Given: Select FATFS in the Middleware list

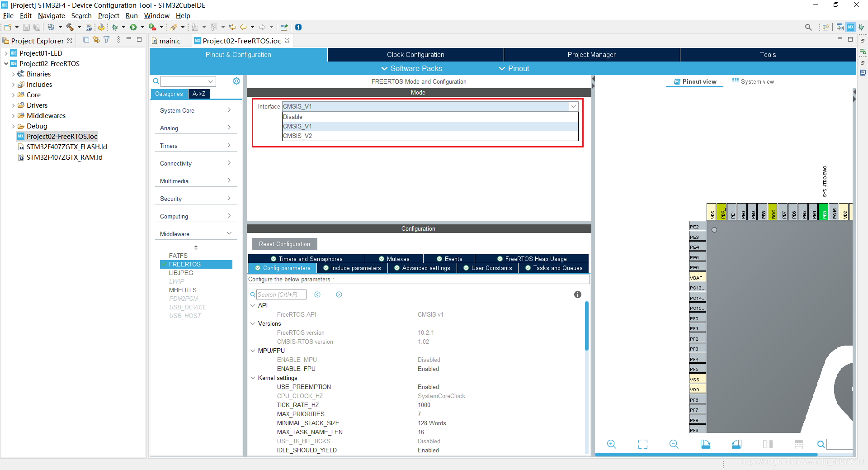Looking at the screenshot, I should 178,256.
